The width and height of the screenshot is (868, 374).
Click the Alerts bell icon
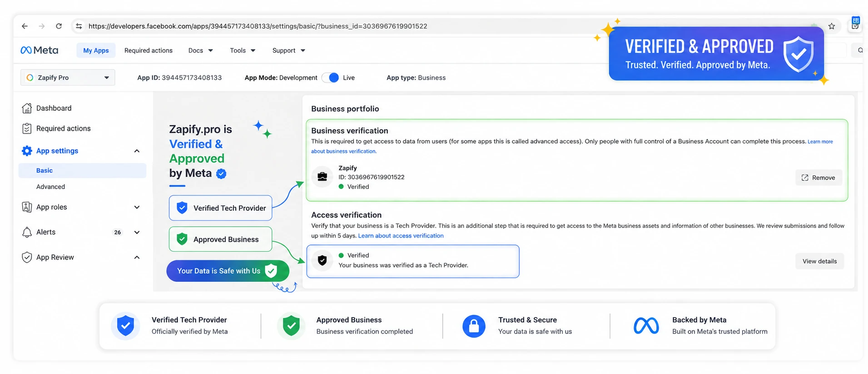[x=27, y=232]
